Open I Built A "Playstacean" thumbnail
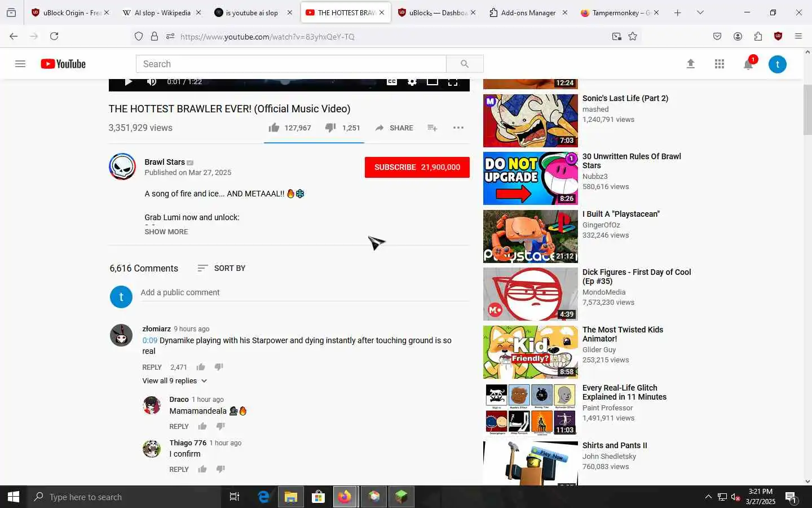812x508 pixels. [531, 237]
